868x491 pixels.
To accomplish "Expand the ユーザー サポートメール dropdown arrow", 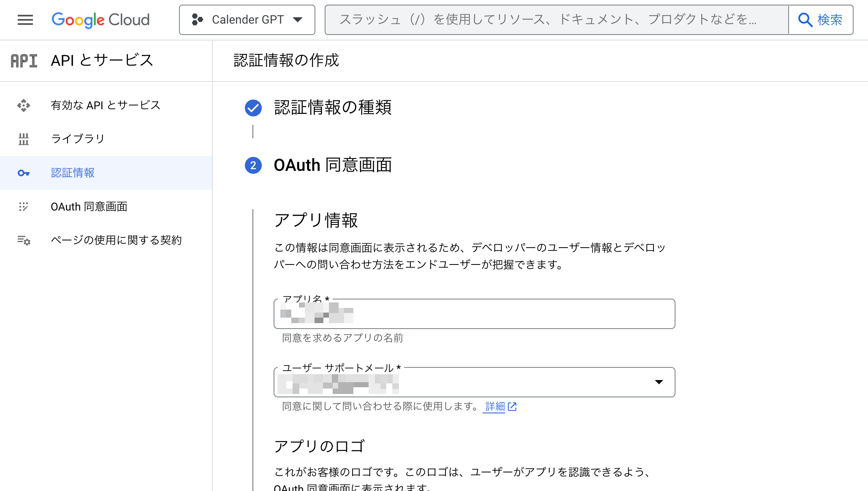I will (659, 382).
